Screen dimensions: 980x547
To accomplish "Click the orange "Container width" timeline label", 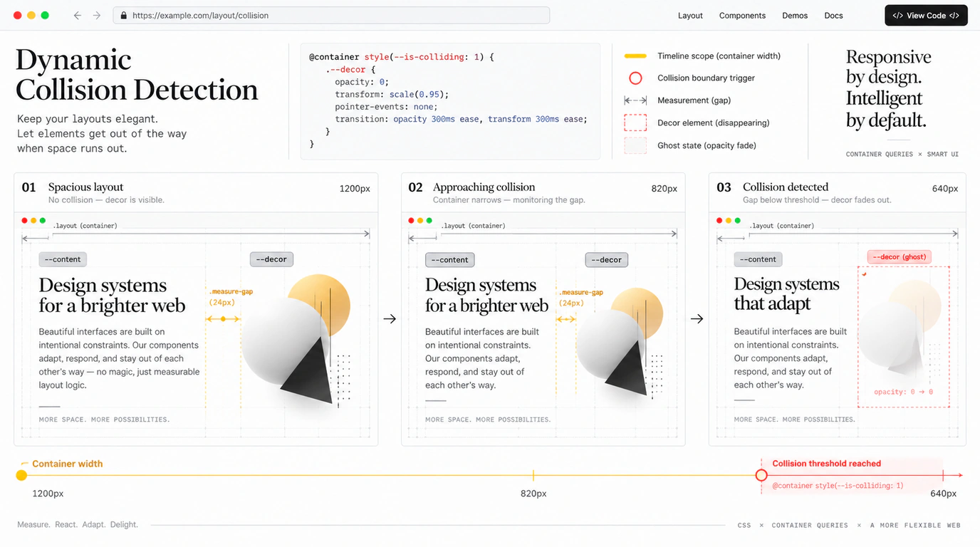I will point(68,464).
